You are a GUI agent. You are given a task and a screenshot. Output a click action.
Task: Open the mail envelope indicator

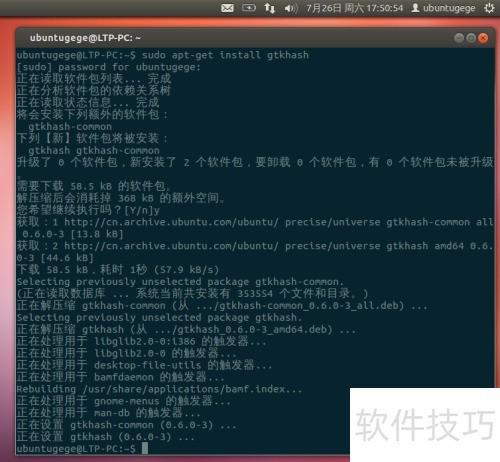[x=227, y=8]
